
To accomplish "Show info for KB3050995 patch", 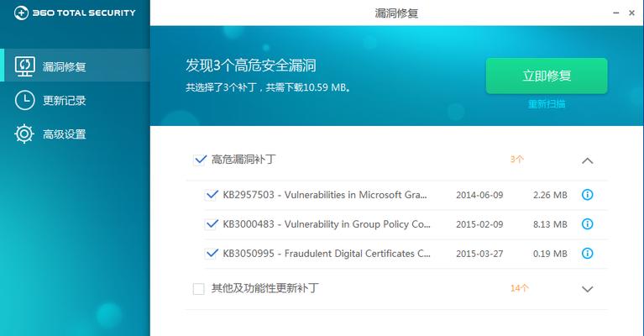I will point(587,254).
